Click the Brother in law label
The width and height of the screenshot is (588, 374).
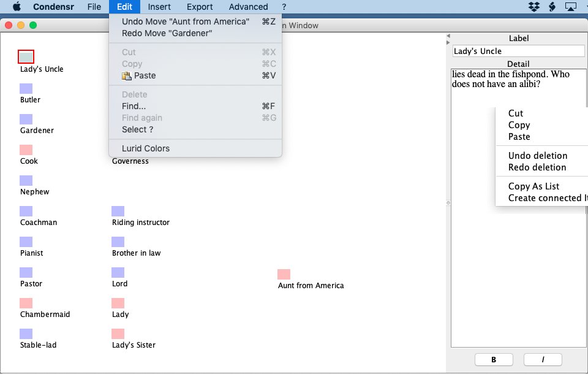(136, 253)
